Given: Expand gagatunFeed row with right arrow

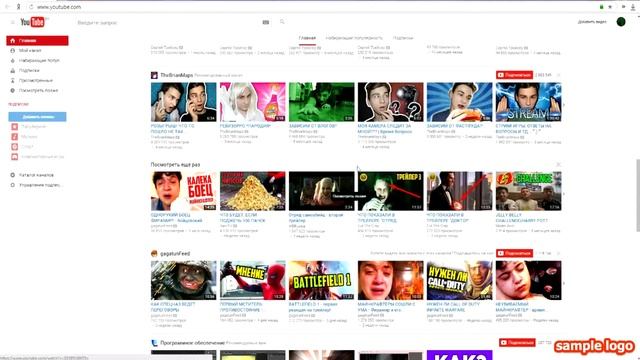Looking at the screenshot, I should point(564,283).
